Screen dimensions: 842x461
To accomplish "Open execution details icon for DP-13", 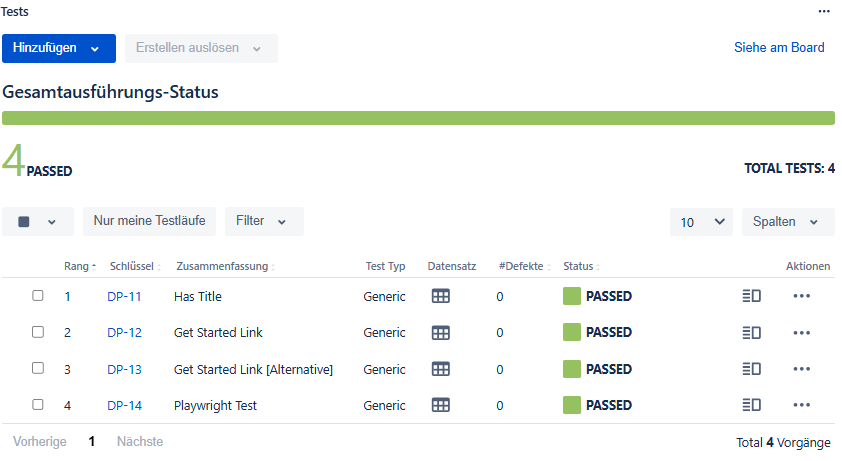I will (x=752, y=369).
